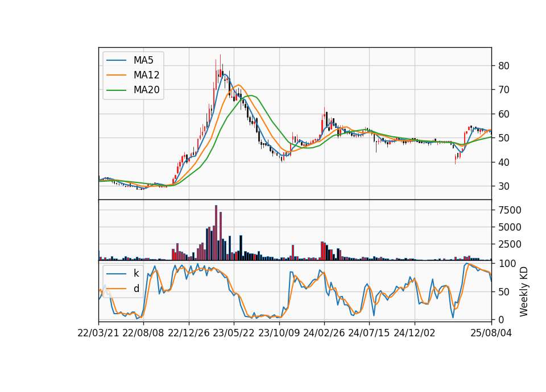
Task: Click the 25/08/04 date tick label
Action: click(x=491, y=333)
